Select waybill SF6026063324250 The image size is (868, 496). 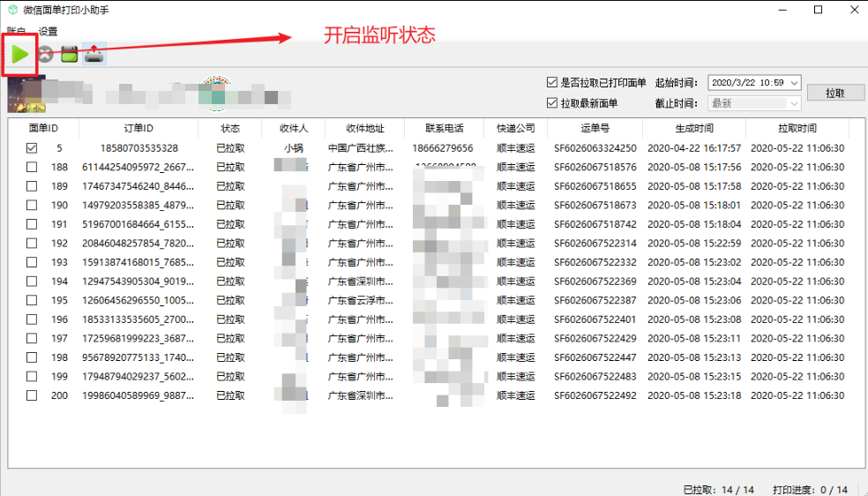pyautogui.click(x=595, y=148)
